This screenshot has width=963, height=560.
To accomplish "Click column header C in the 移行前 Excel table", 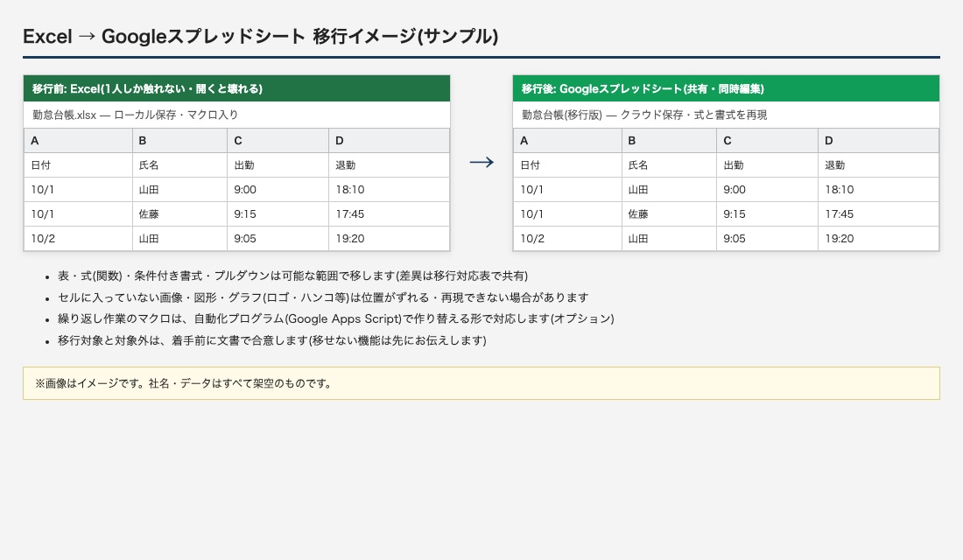I will pos(278,141).
